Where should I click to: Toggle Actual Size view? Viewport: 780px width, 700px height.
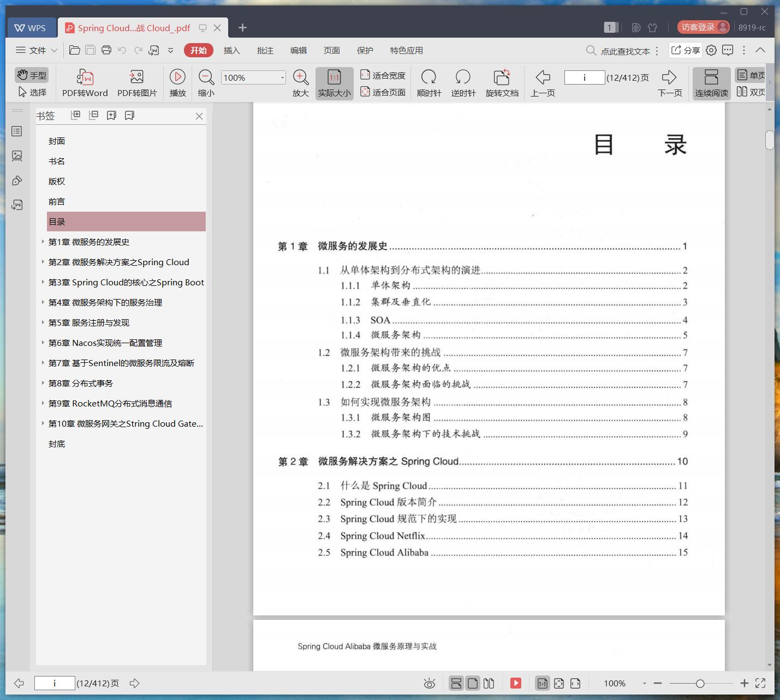[x=334, y=83]
